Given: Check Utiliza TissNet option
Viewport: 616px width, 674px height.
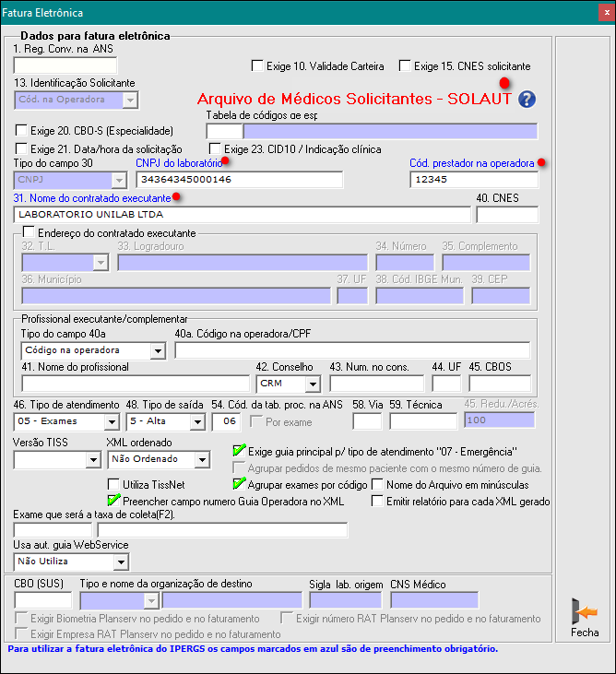Looking at the screenshot, I should 113,484.
